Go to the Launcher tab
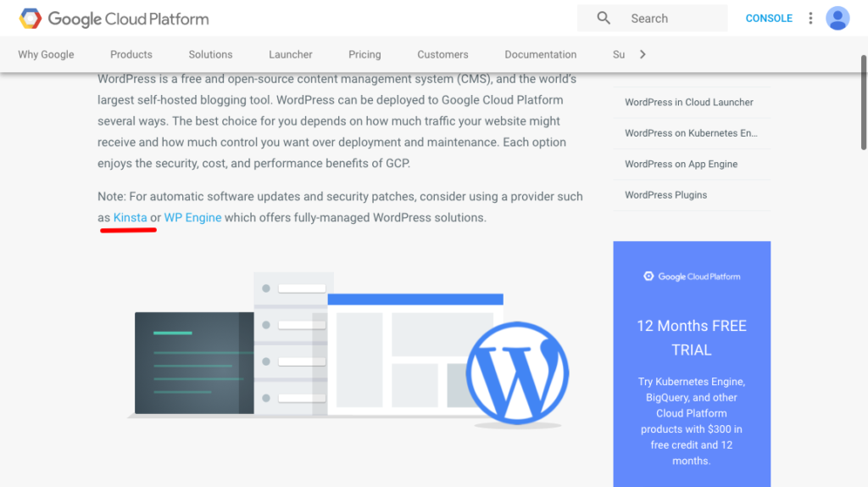Image resolution: width=868 pixels, height=487 pixels. pos(291,54)
